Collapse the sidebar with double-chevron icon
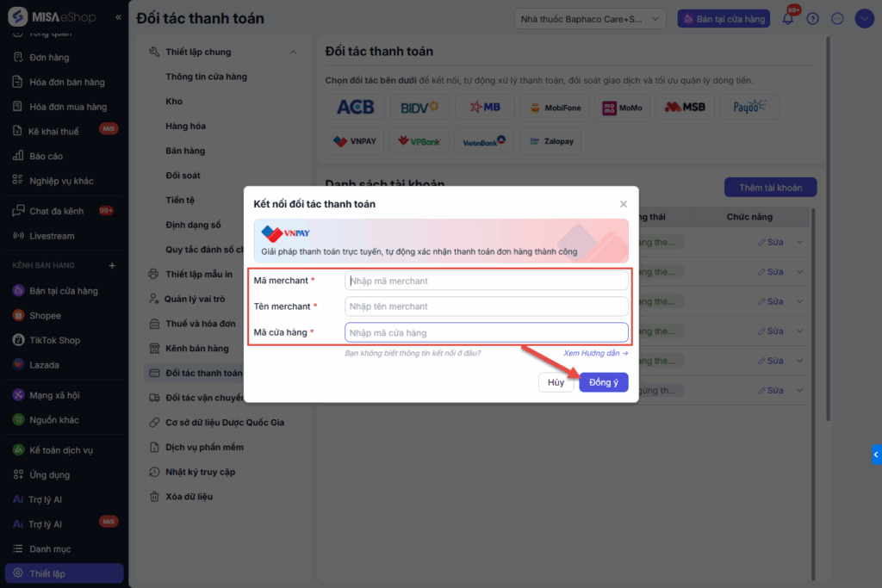Viewport: 882px width, 588px height. pos(118,17)
